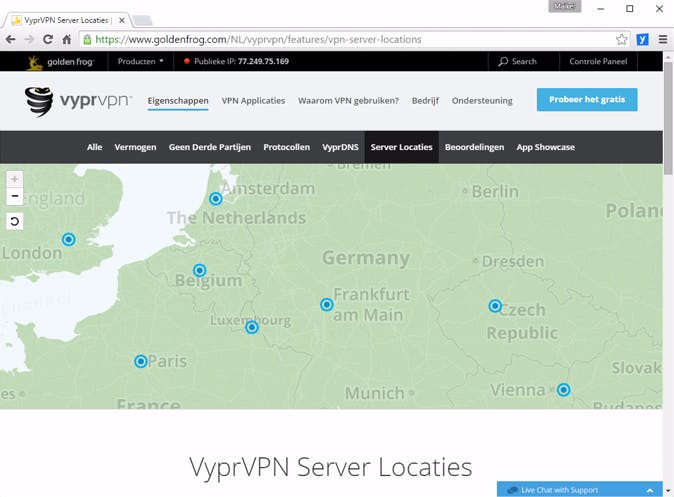Click the page vertical scrollbar thumb
Screen dimensions: 674x497
point(668,118)
